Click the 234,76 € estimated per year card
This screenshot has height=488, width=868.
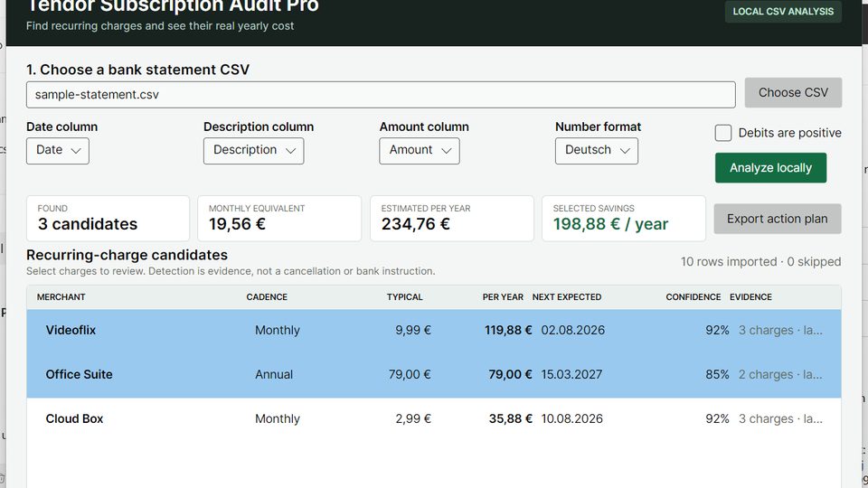452,219
